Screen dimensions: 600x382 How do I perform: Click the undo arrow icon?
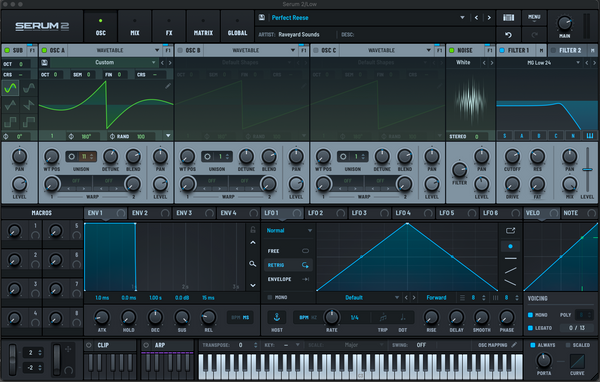tap(509, 35)
